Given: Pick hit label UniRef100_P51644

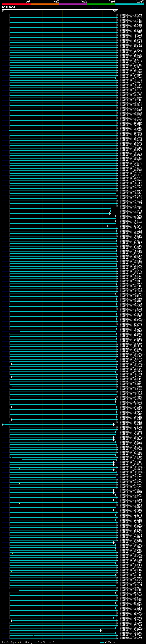Looking at the screenshot, I should click(131, 625).
